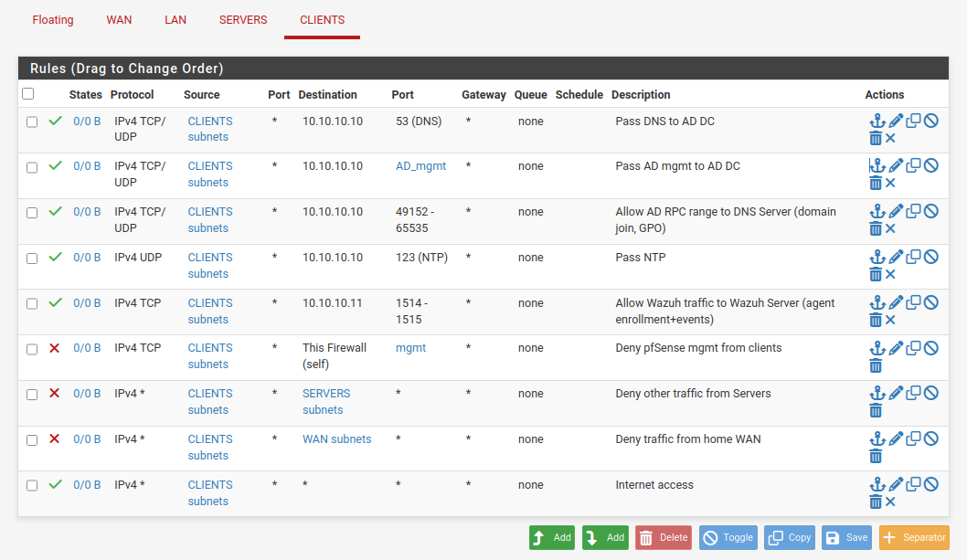Edit the Wazuh traffic rule

click(x=896, y=302)
